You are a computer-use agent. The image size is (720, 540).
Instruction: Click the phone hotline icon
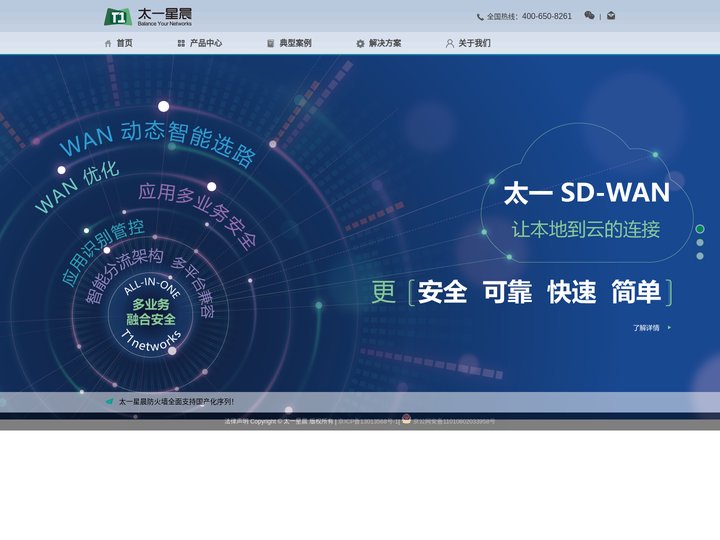click(480, 17)
